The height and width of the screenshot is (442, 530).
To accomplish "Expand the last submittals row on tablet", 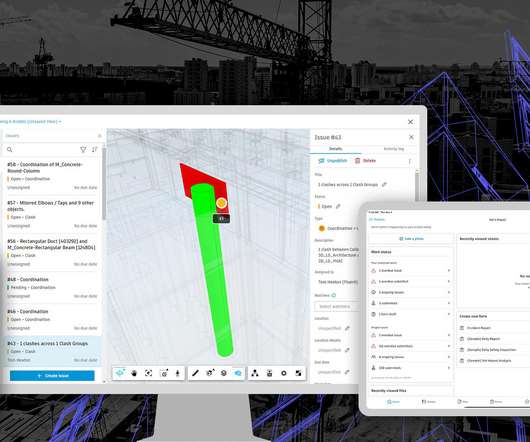I will tap(411, 368).
